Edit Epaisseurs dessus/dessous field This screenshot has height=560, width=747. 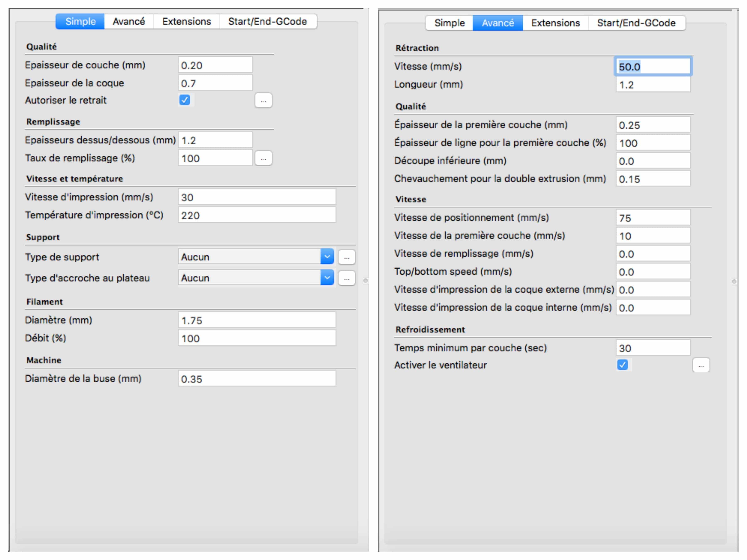pos(215,140)
